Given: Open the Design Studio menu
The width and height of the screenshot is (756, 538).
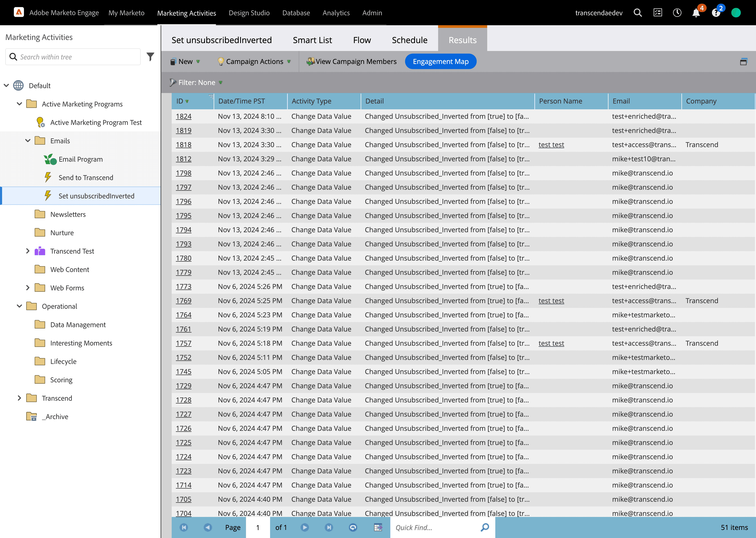Looking at the screenshot, I should pyautogui.click(x=249, y=13).
